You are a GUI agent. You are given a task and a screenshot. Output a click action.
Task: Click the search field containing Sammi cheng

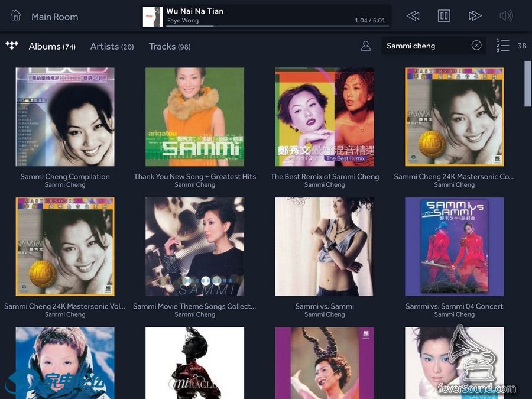[426, 46]
